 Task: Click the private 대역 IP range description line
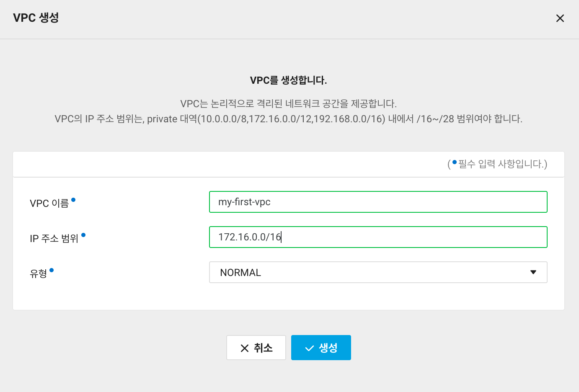point(288,119)
